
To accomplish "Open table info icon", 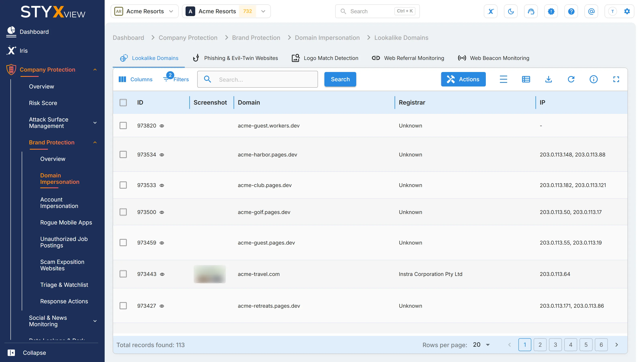I will (593, 79).
